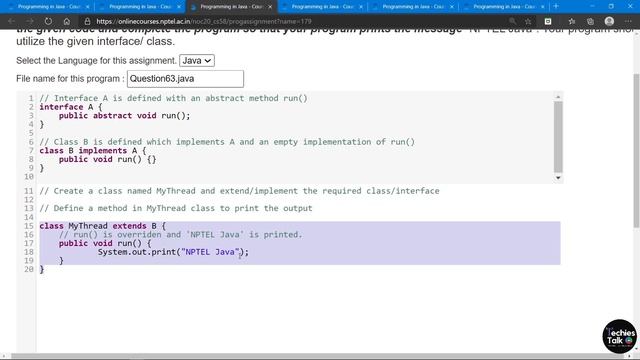This screenshot has height=360, width=640.
Task: Click the code box vertical scrollbar thumb
Action: coord(558,137)
